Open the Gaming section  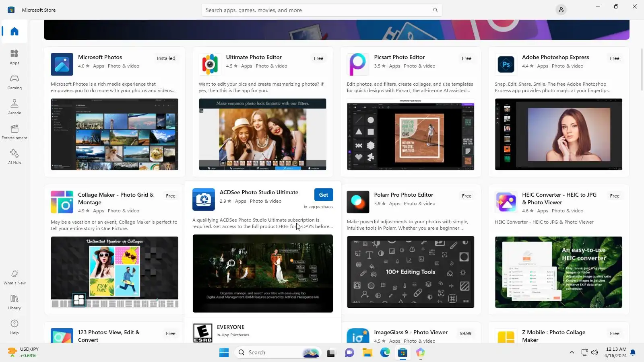pos(14,82)
